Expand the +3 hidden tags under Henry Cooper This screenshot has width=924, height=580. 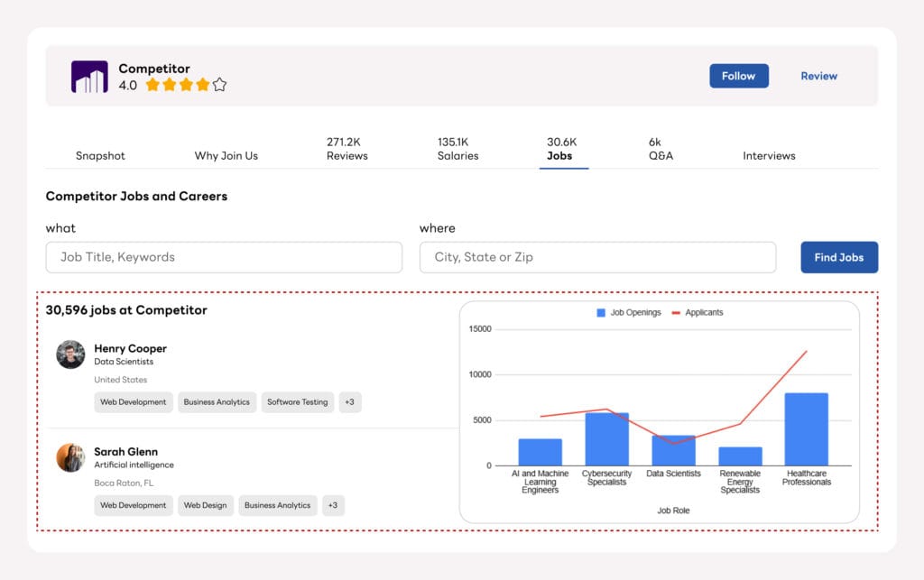click(x=349, y=402)
